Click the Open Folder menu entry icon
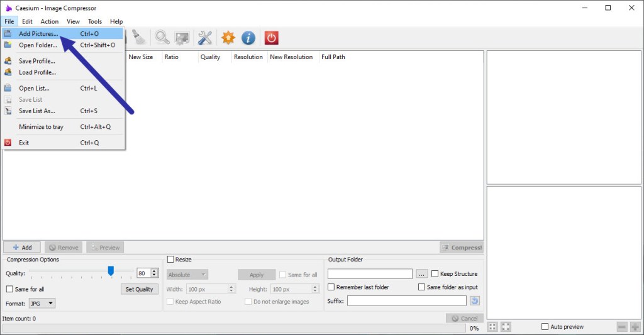This screenshot has width=644, height=335. click(8, 45)
